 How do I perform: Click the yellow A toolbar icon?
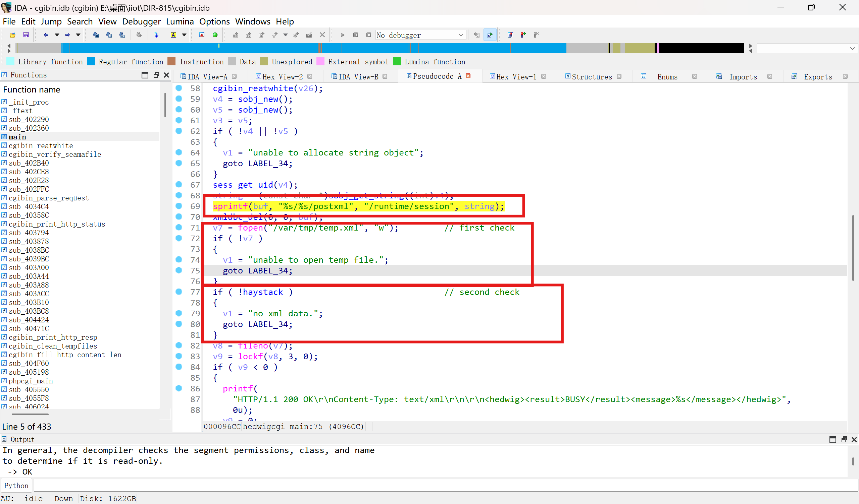pyautogui.click(x=173, y=35)
